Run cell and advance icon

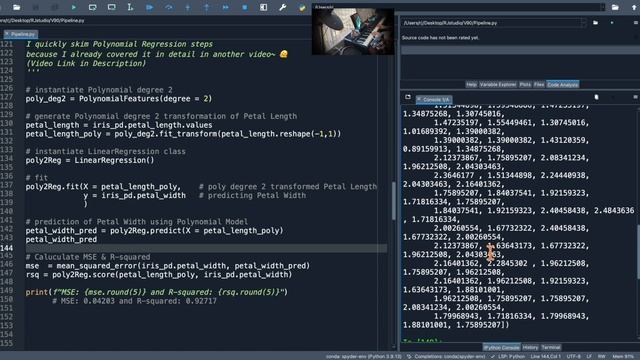tap(111, 7)
